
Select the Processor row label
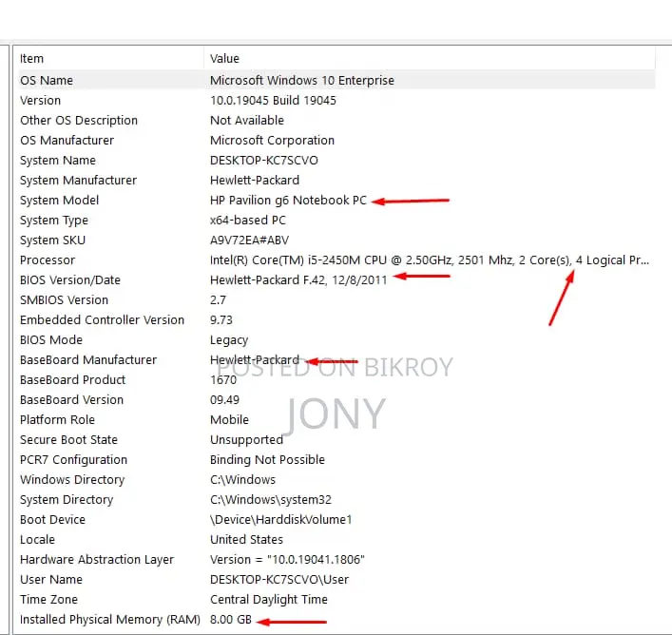coord(48,260)
